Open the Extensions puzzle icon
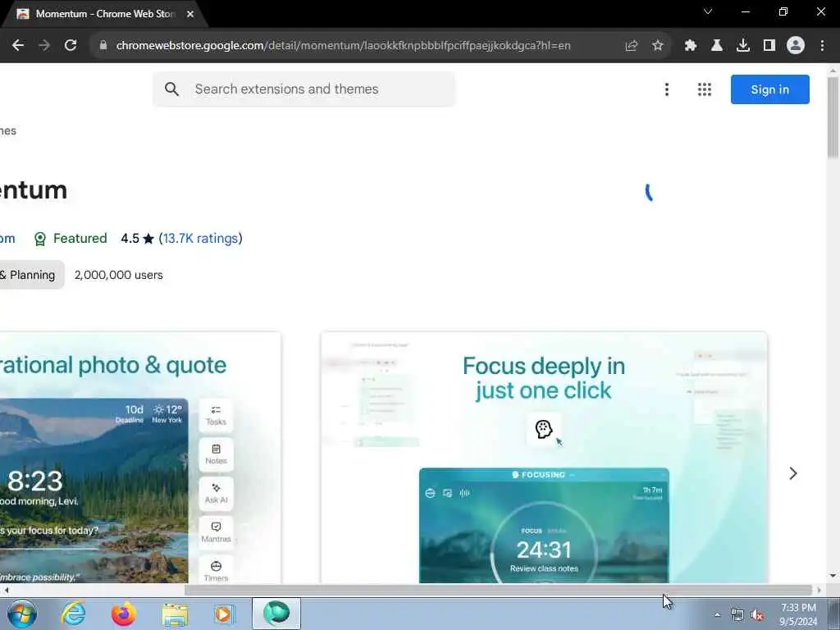Viewport: 840px width, 630px height. pos(691,46)
